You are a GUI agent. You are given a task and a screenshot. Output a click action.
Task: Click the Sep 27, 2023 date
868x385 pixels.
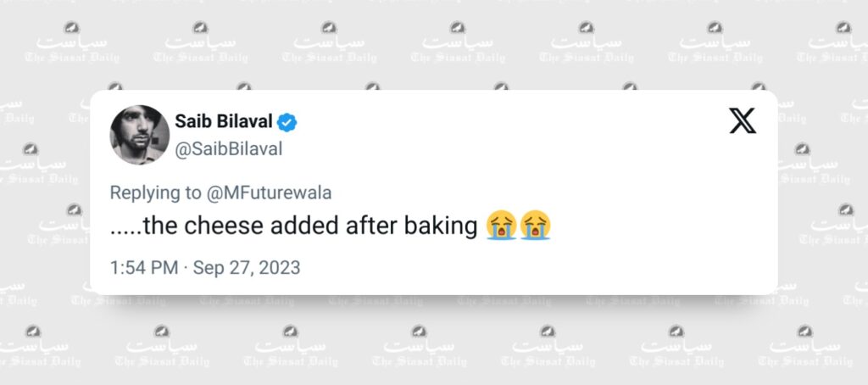pyautogui.click(x=247, y=267)
